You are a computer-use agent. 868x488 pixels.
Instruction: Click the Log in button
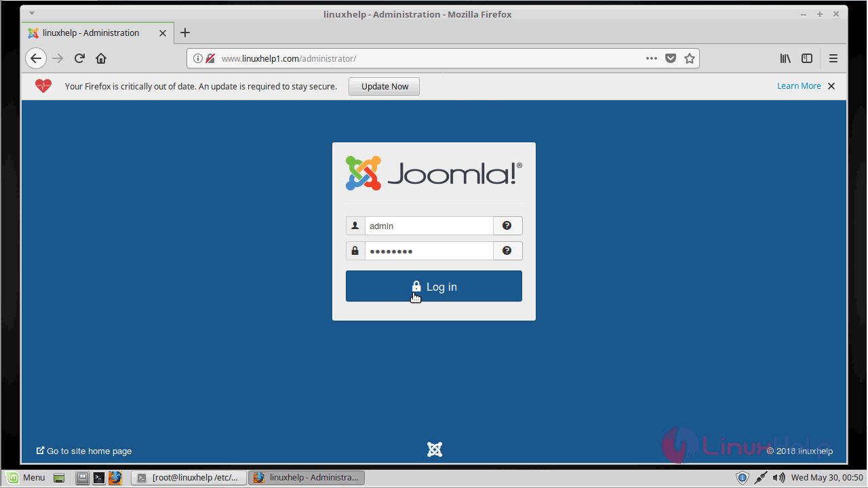(434, 286)
